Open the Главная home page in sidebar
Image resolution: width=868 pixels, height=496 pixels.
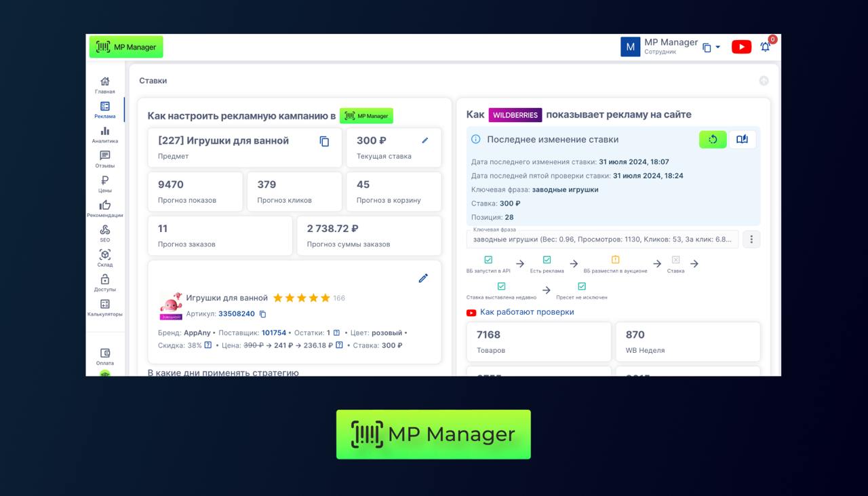tap(104, 85)
